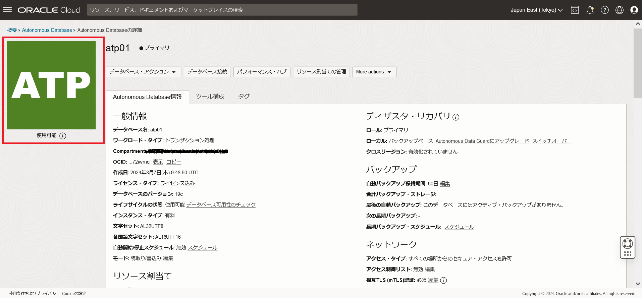Click the atp01 database title
Viewport: 644px width, 299px height.
118,48
